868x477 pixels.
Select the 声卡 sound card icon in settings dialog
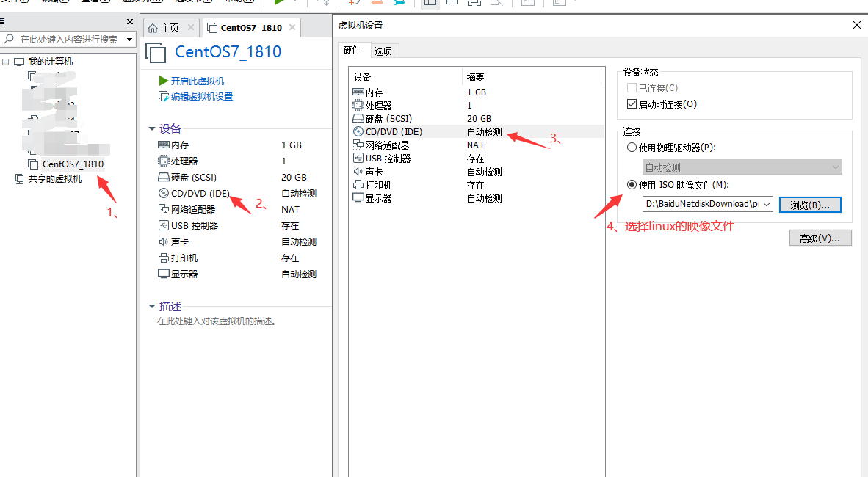(358, 172)
